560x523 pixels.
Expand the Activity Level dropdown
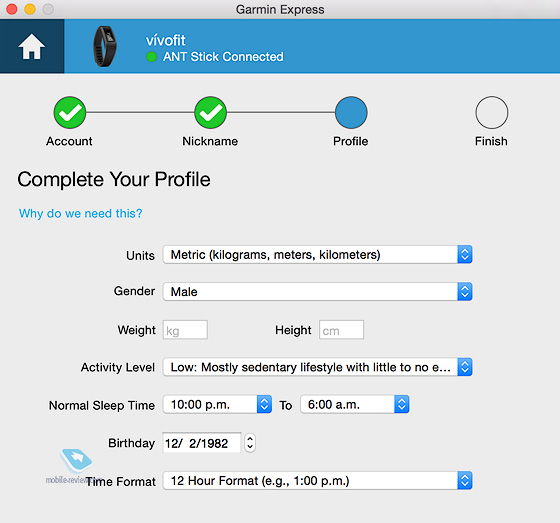tap(318, 367)
